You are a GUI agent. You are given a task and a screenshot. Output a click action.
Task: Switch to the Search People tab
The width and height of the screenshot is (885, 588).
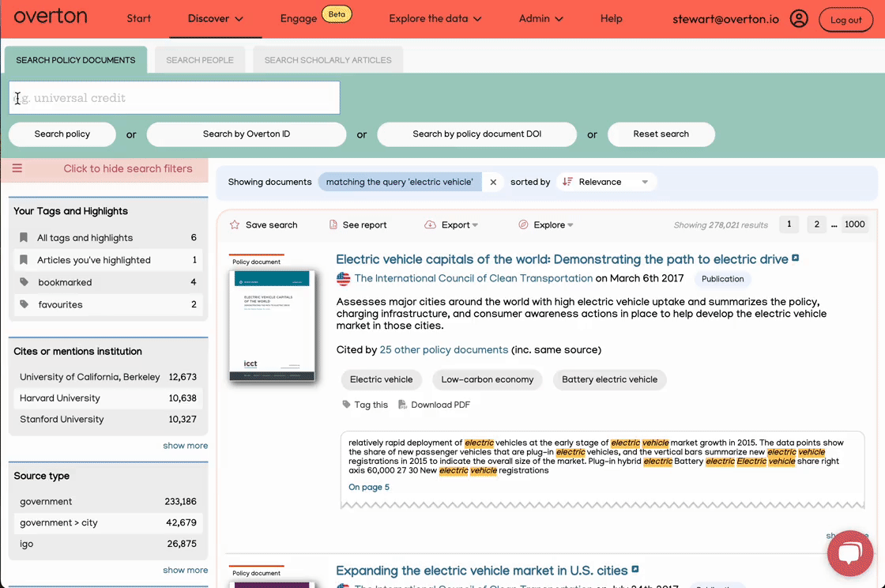click(200, 60)
